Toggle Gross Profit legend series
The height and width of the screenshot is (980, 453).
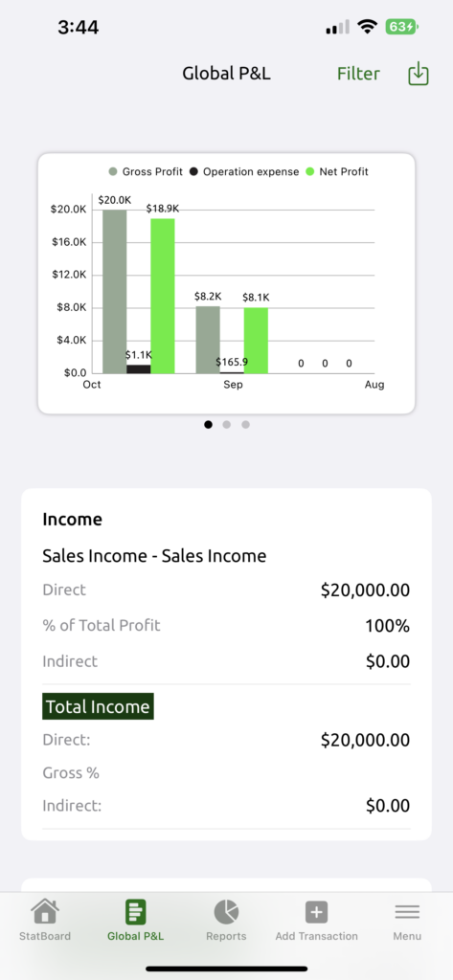146,171
